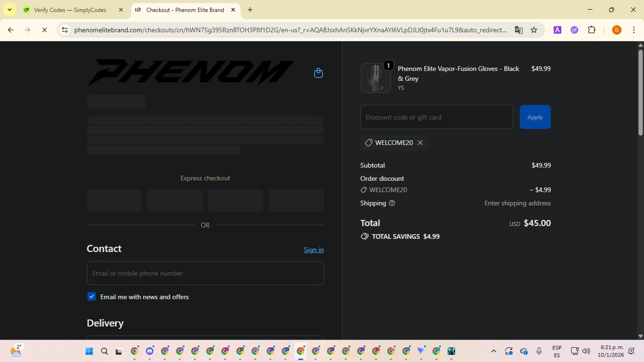Click the Apply discount button
This screenshot has width=644, height=362.
click(x=535, y=117)
